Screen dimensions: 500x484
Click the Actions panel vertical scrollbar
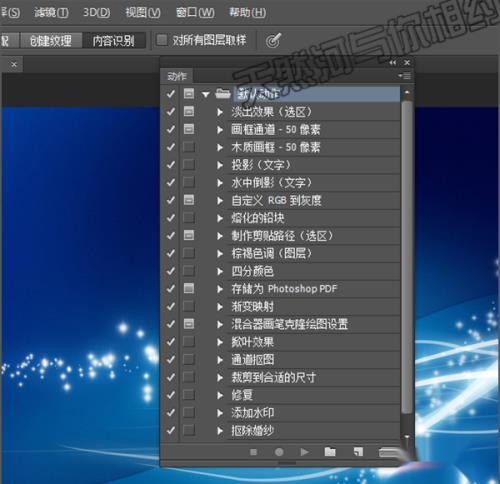coord(407,257)
